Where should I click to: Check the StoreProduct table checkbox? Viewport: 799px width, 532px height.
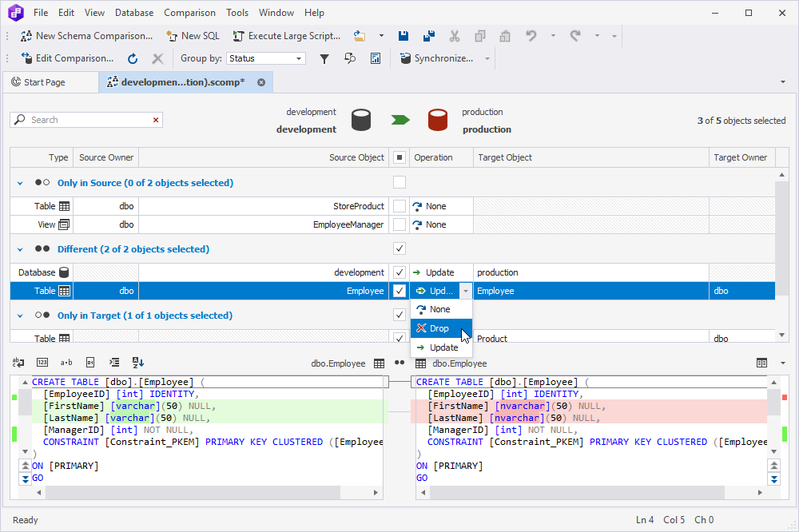coord(399,206)
